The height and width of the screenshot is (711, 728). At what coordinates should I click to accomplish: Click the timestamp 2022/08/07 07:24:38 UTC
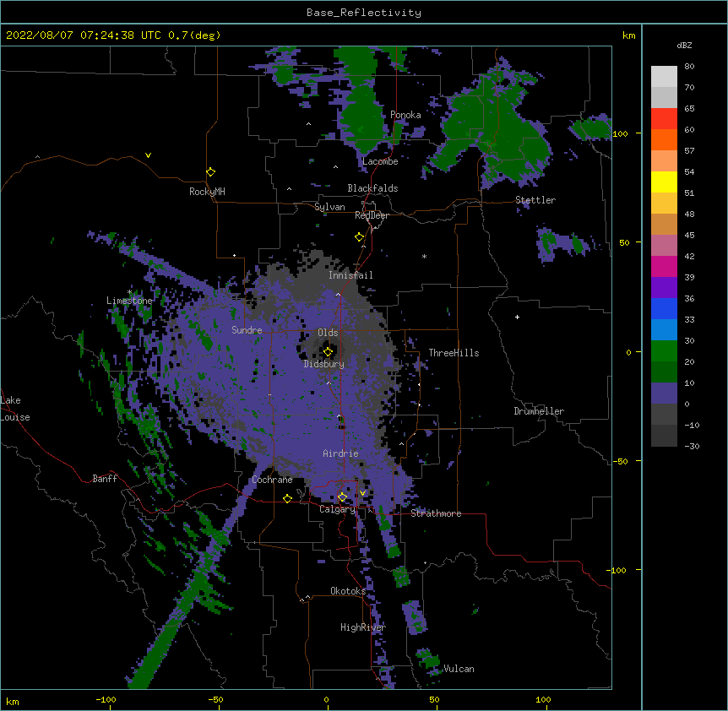[83, 35]
